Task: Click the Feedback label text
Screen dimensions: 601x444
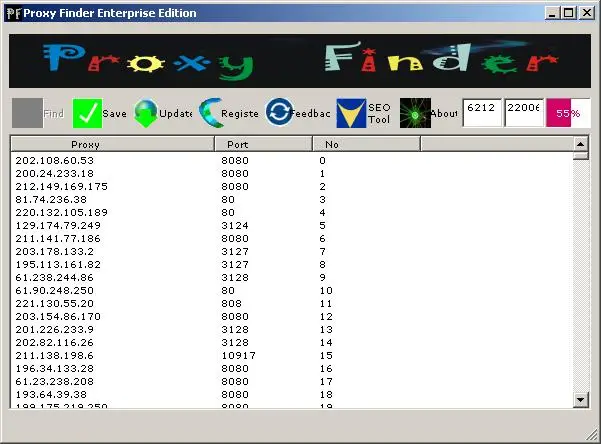Action: point(310,113)
